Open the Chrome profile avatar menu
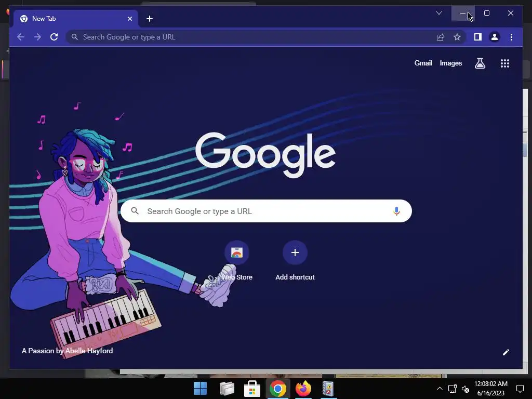 coord(495,37)
